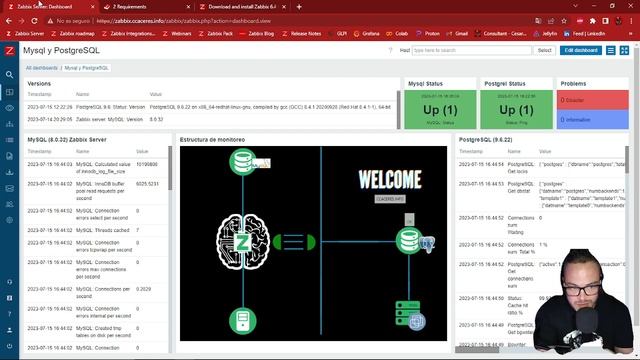This screenshot has height=360, width=640.
Task: Click the blue Information problems tile
Action: 593,120
